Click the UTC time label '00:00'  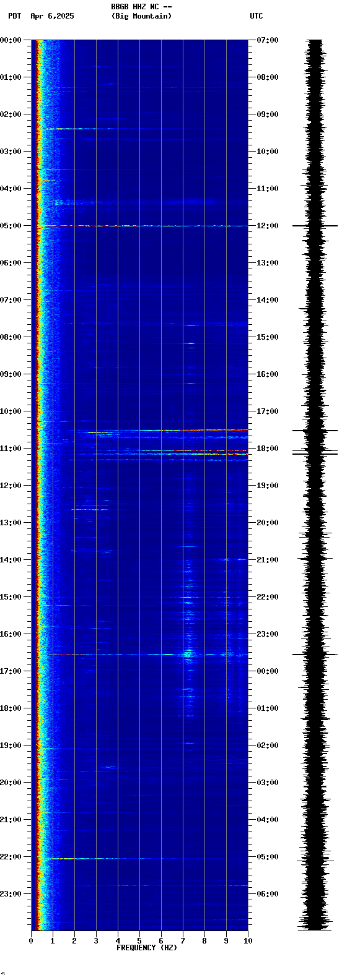pos(268,671)
